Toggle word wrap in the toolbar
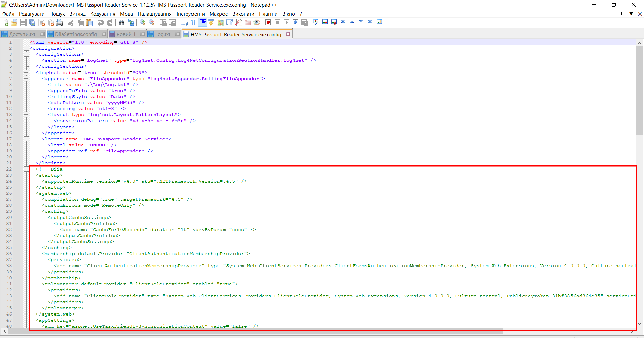This screenshot has width=644, height=338. tap(184, 22)
